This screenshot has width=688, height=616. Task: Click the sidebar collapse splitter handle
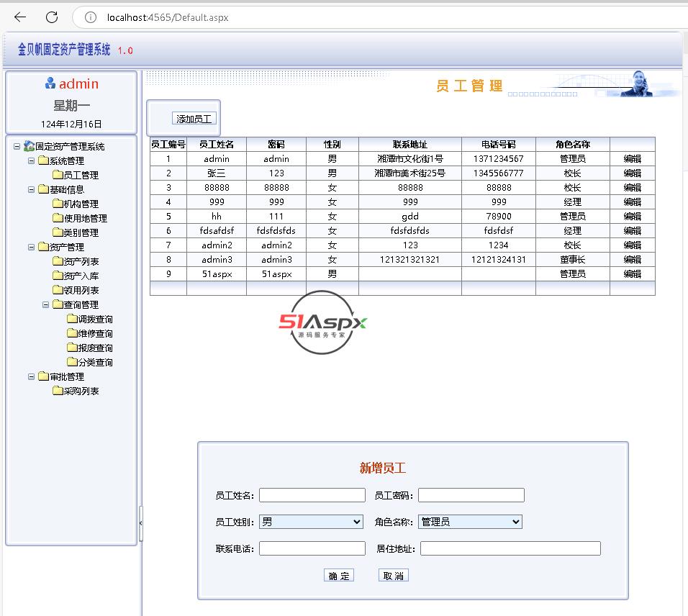140,522
